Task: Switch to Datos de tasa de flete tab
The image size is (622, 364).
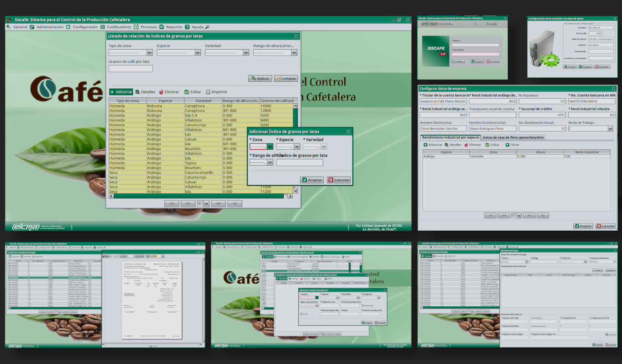Action: pos(513,137)
